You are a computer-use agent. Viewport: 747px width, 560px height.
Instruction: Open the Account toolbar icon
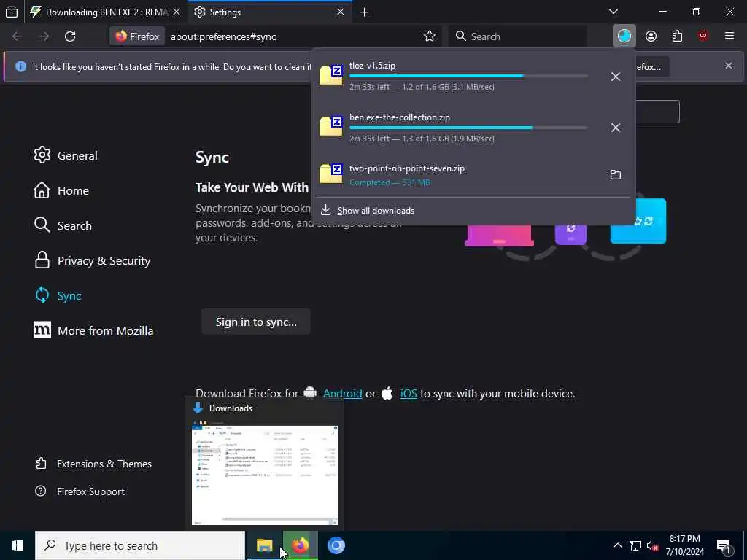[x=651, y=36]
